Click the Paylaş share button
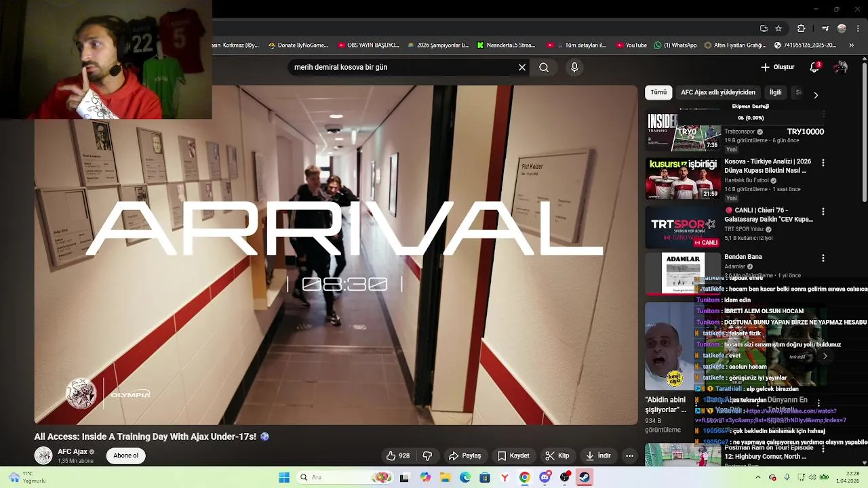This screenshot has width=868, height=488. point(465,455)
